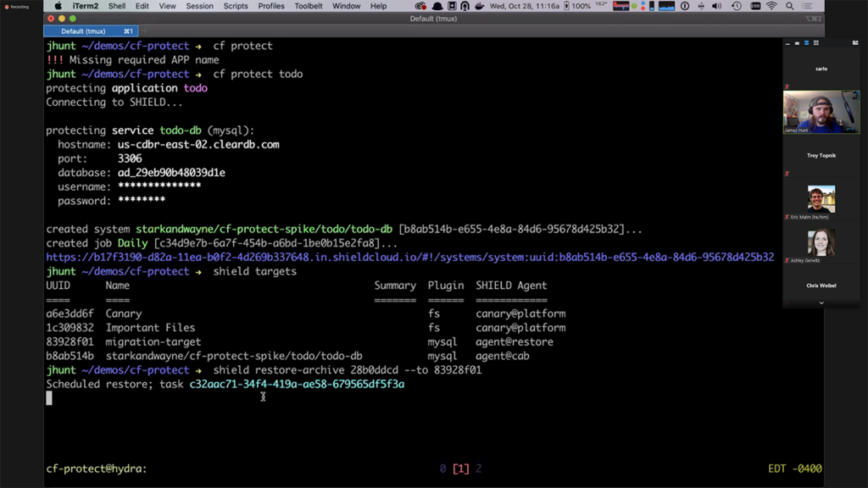Open Time Machine menu bar icon
Screen dimensions: 868x488
point(737,6)
